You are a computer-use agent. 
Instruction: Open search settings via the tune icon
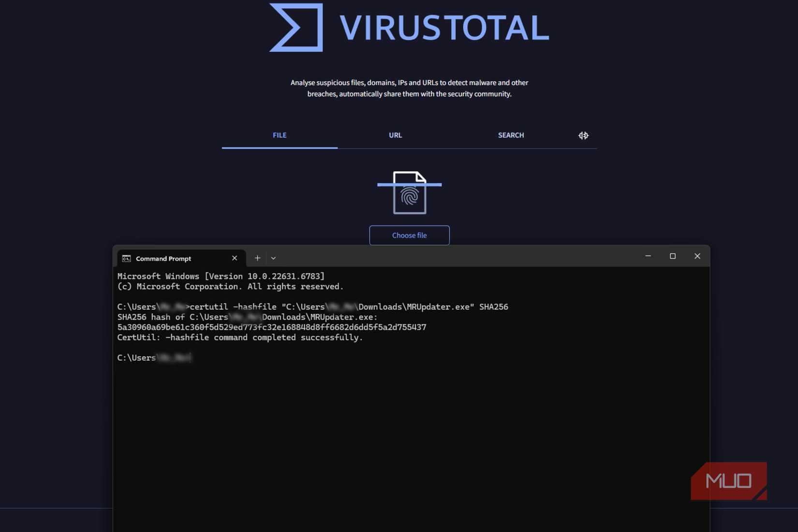pos(583,135)
